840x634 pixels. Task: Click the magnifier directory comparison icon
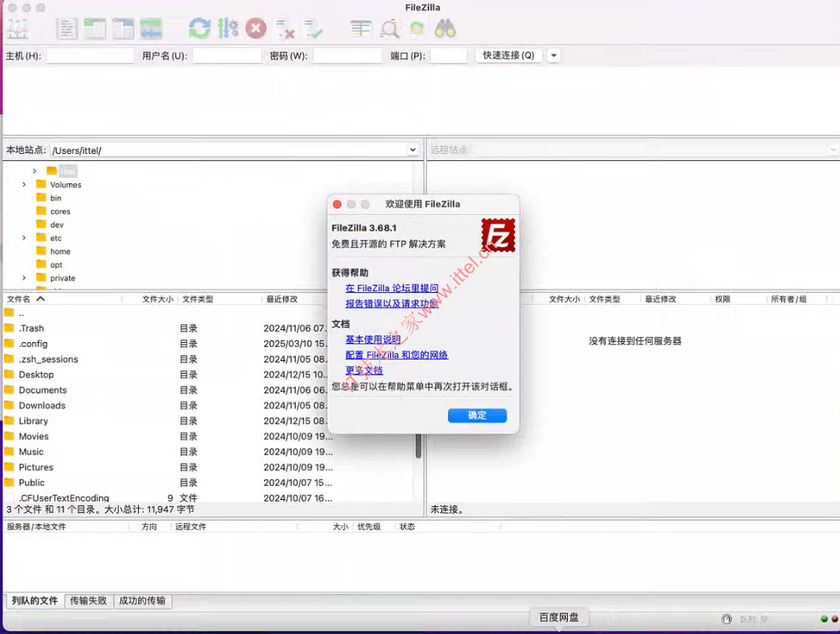(x=389, y=29)
